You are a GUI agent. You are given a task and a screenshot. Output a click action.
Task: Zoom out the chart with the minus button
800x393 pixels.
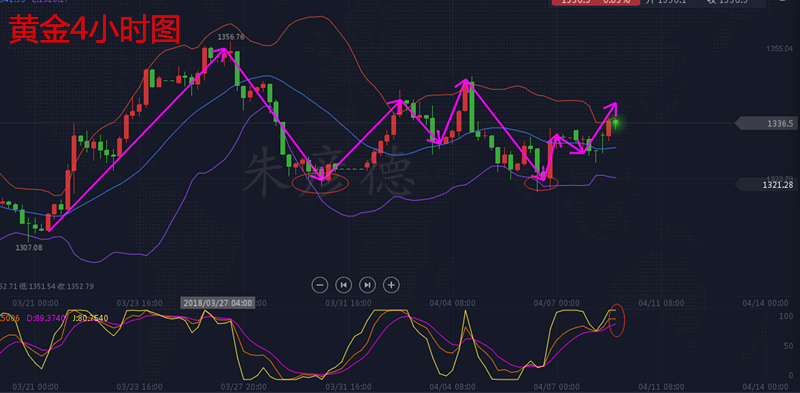319,285
